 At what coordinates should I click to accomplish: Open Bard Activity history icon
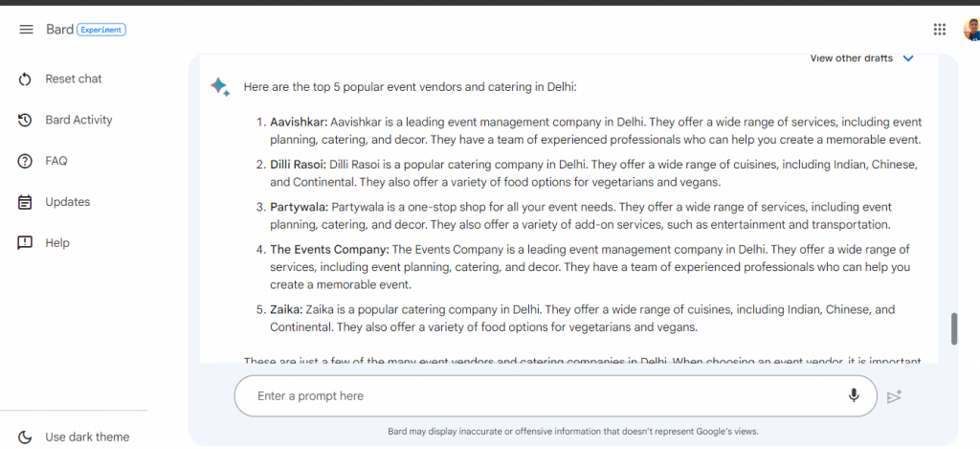tap(25, 120)
